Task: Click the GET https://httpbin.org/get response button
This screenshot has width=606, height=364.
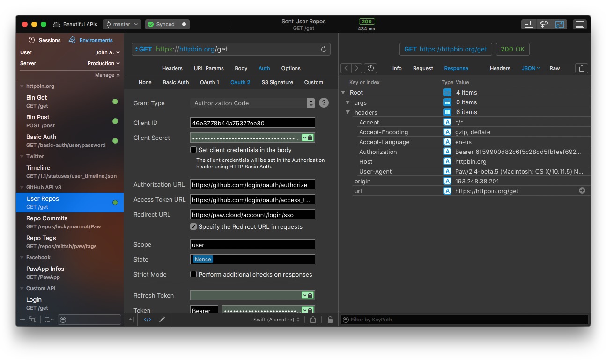Action: coord(446,49)
